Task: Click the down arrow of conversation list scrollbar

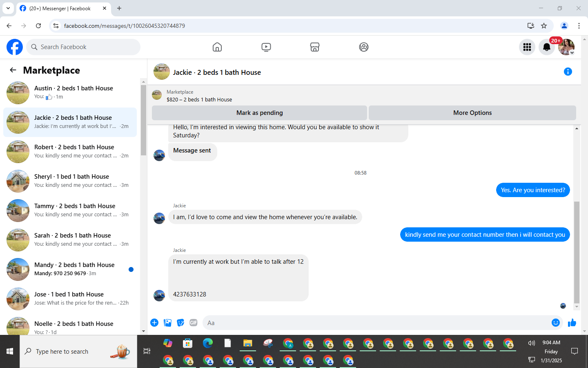Action: pos(143,331)
